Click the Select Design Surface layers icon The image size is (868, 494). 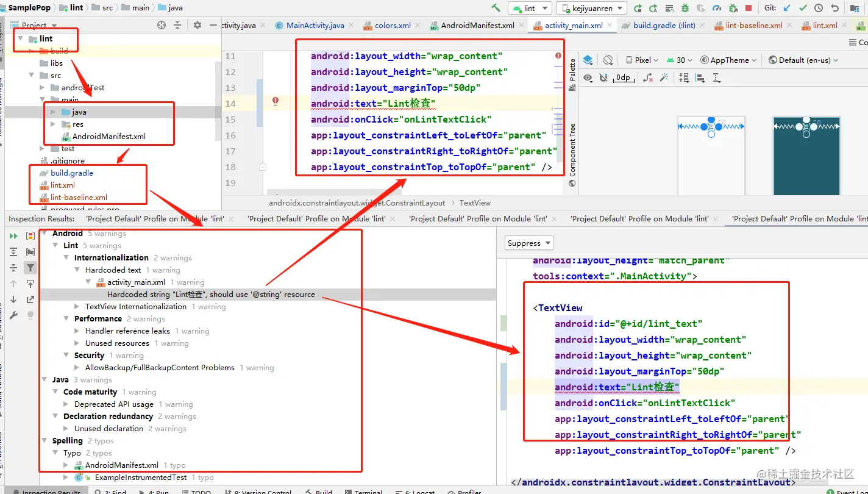[x=588, y=60]
